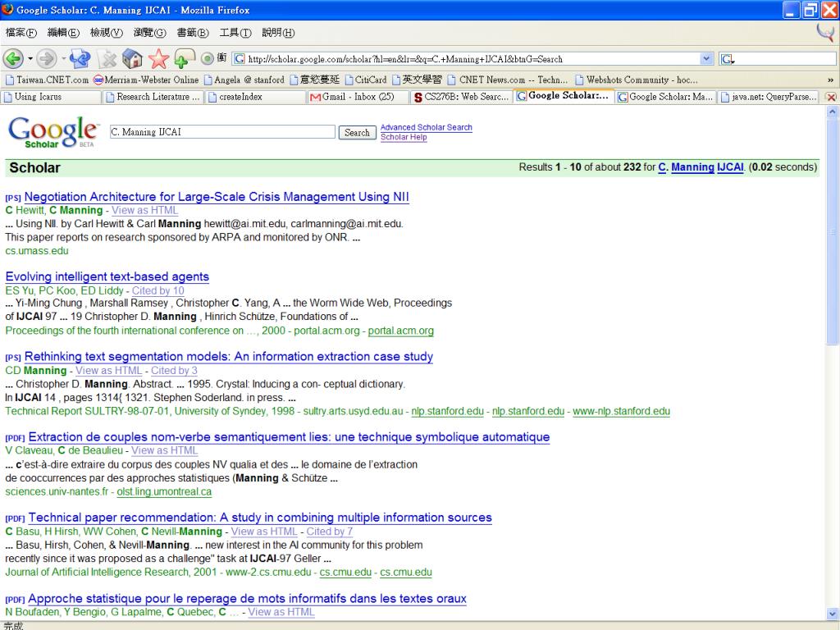Switch to the Using Icarus tab
This screenshot has width=840, height=630.
pos(51,97)
